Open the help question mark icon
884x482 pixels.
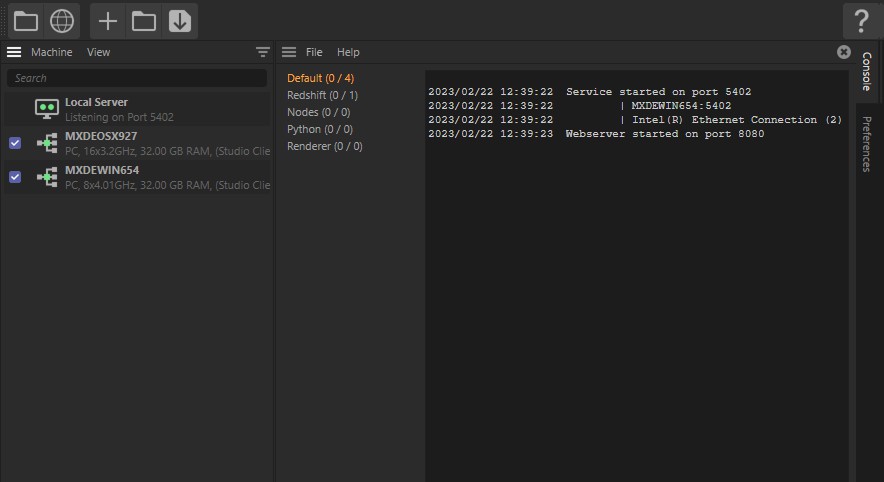coord(861,21)
